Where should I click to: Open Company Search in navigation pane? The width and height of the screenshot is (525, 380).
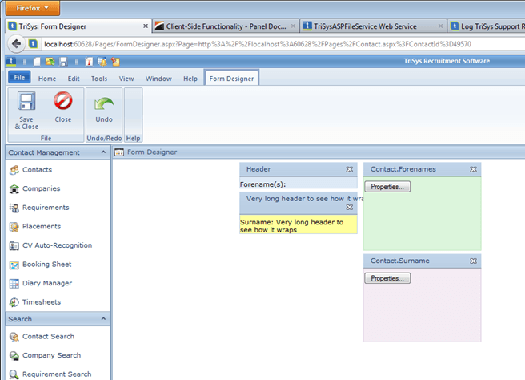(46, 355)
